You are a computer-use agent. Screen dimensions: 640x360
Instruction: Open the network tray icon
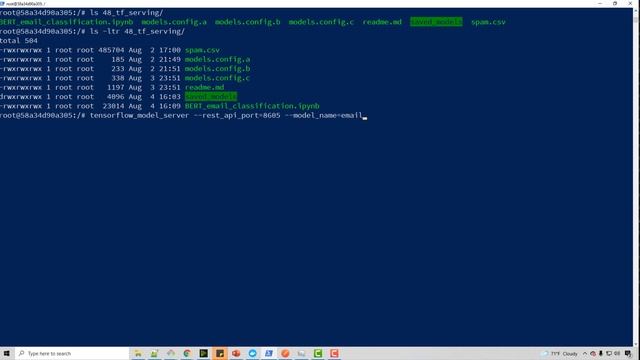click(609, 353)
